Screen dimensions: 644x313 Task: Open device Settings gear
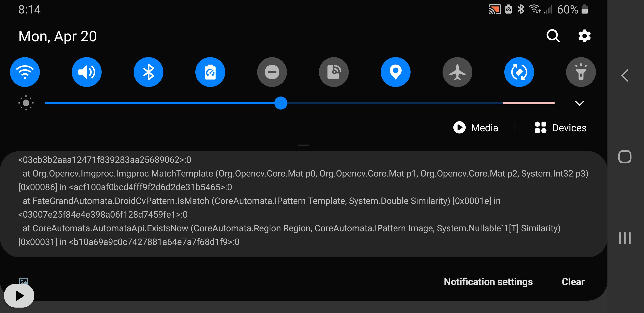585,36
